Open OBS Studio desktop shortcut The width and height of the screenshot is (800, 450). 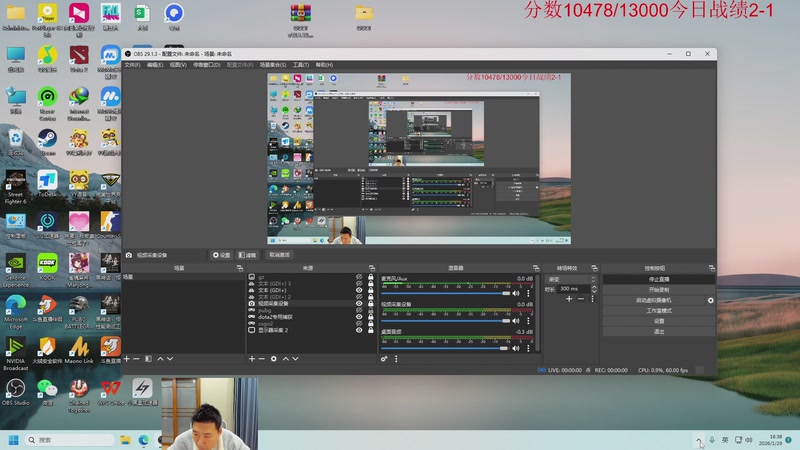[x=15, y=392]
